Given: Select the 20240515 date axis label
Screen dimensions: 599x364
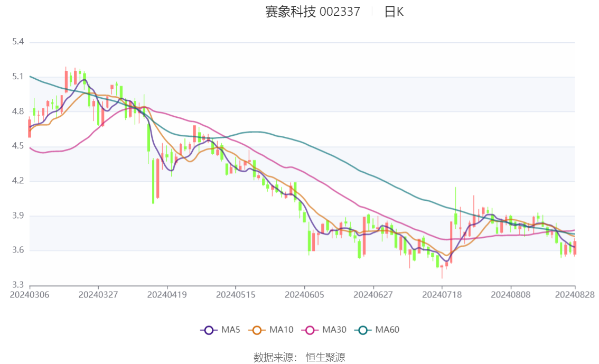Looking at the screenshot, I should [236, 295].
